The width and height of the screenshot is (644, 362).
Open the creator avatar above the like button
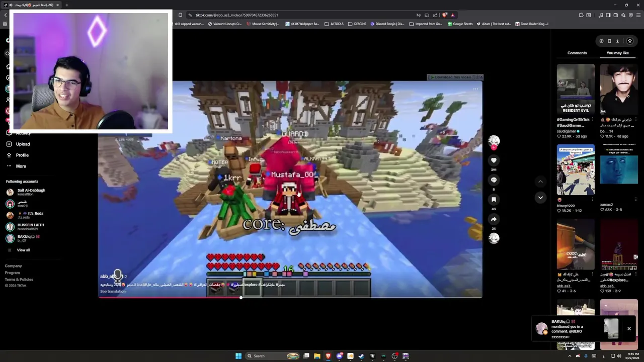(x=494, y=141)
